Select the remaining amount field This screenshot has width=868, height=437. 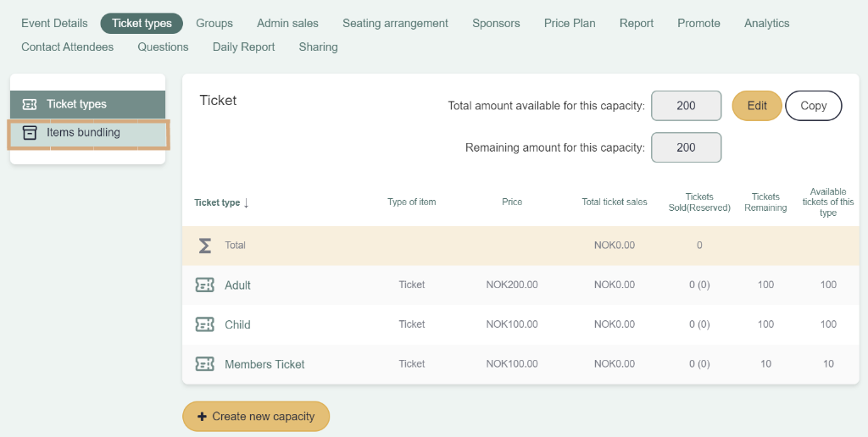pos(687,147)
